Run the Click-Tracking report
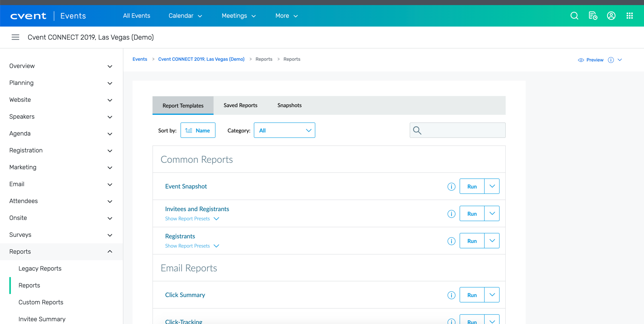 tap(472, 320)
